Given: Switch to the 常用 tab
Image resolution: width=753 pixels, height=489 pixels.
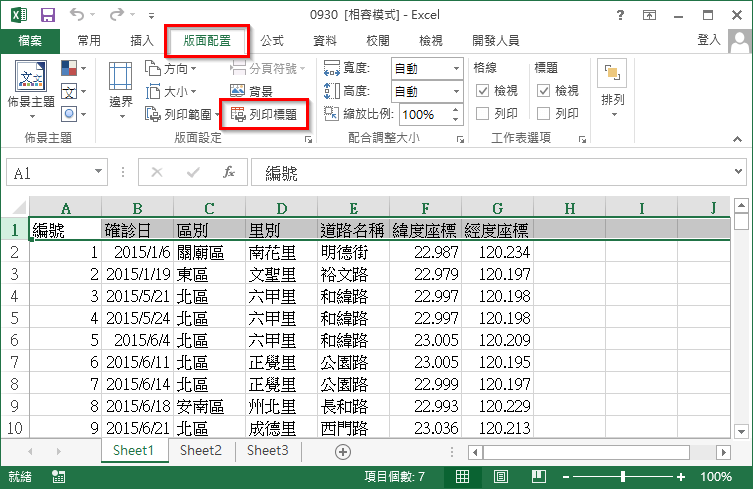Looking at the screenshot, I should tap(89, 41).
